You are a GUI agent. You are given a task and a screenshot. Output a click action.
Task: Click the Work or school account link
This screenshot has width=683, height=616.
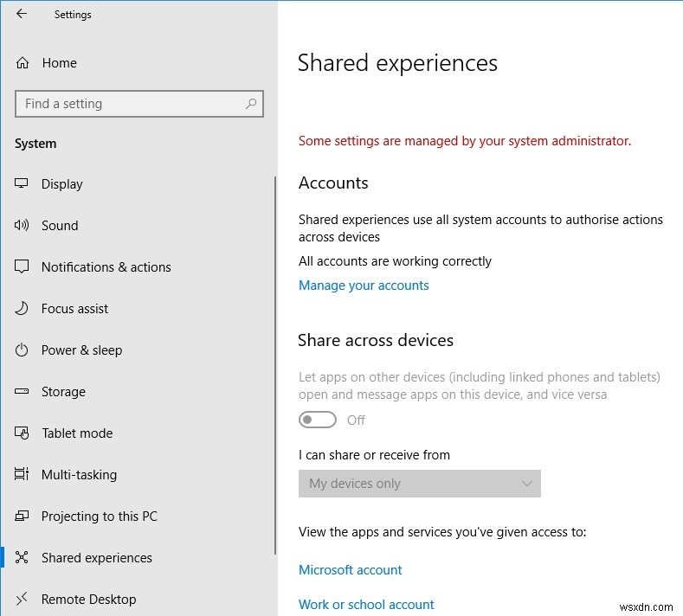[366, 605]
